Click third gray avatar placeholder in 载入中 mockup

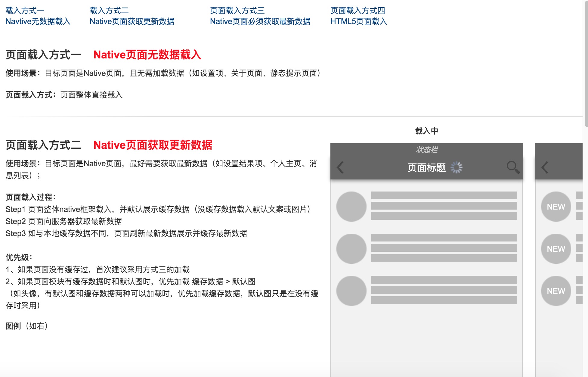click(351, 291)
